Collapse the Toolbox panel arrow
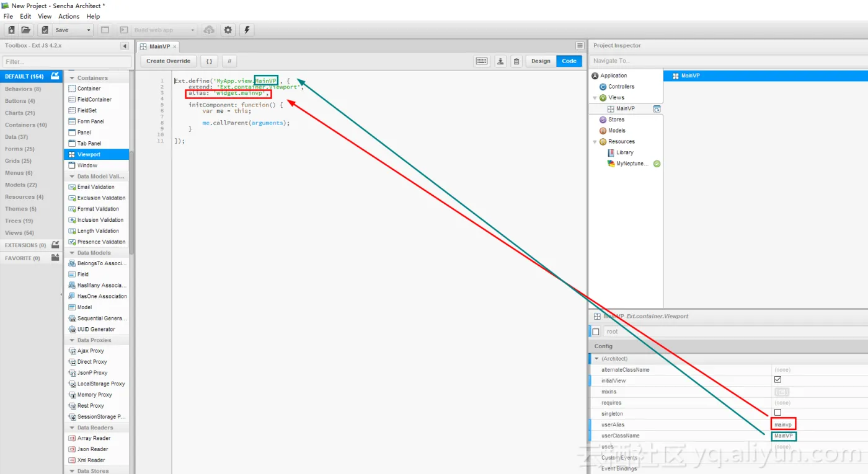 125,46
